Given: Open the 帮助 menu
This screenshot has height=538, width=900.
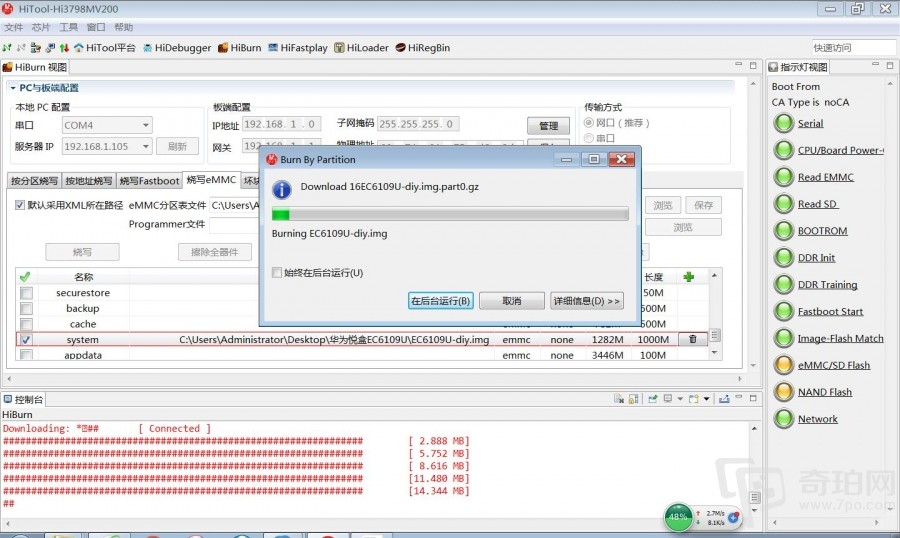Looking at the screenshot, I should (x=123, y=27).
